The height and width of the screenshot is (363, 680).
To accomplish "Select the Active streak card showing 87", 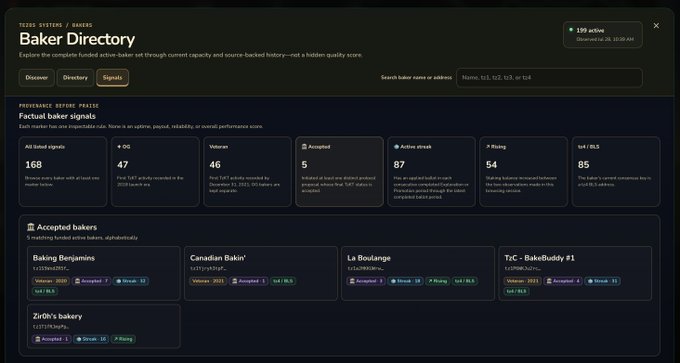I will (432, 171).
